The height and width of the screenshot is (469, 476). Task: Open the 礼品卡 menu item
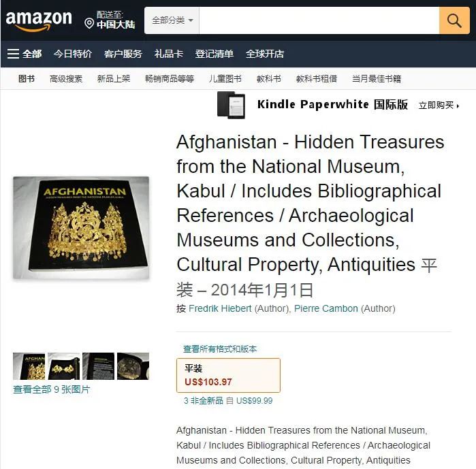click(x=169, y=54)
